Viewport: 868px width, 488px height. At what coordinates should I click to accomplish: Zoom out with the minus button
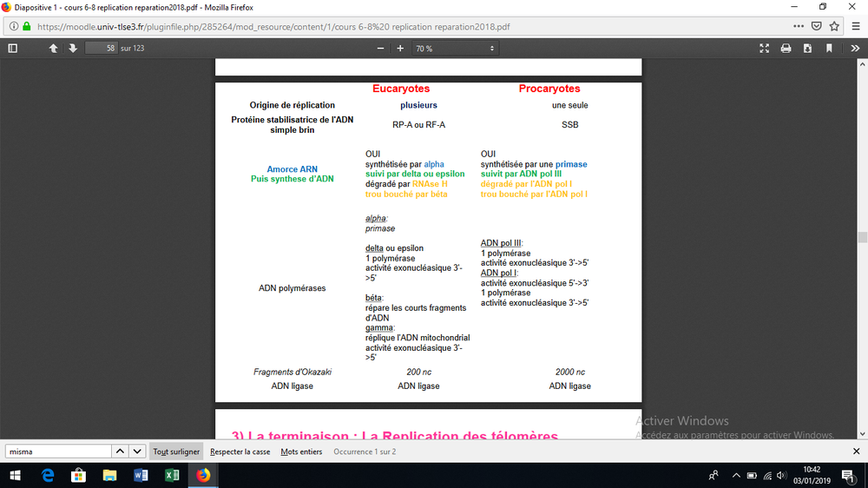[380, 48]
